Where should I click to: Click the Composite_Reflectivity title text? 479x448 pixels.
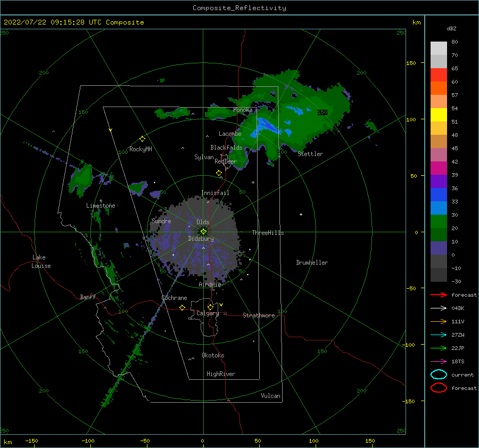click(240, 8)
